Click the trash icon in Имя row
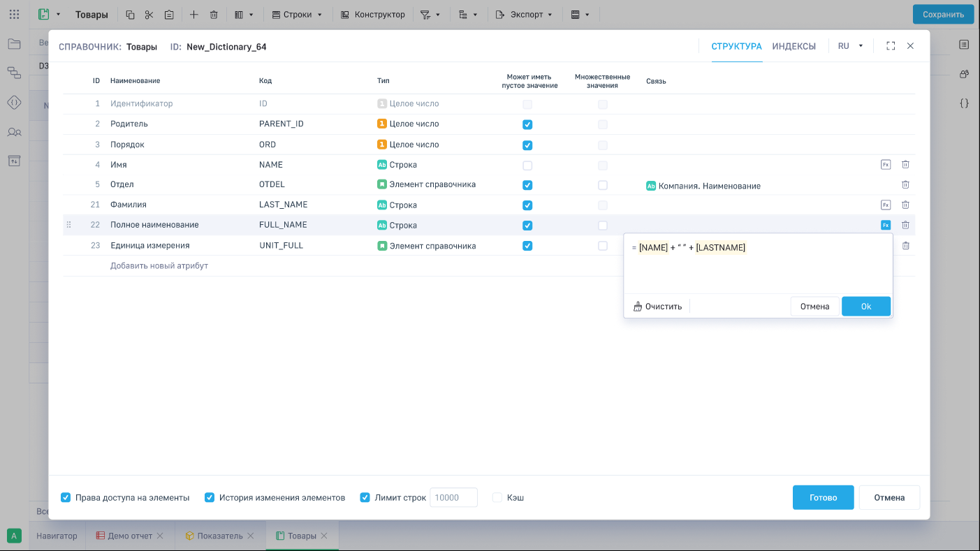980x551 pixels. click(x=905, y=165)
